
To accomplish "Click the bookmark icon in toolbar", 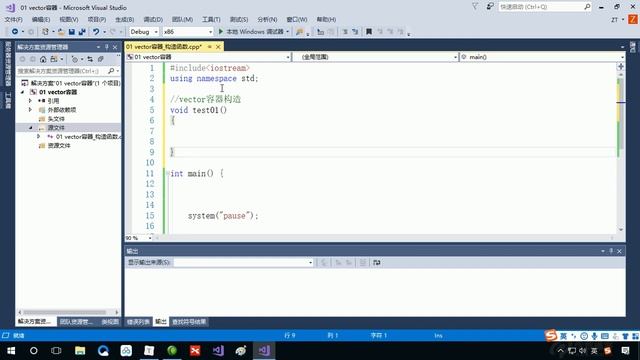I will pyautogui.click(x=369, y=31).
